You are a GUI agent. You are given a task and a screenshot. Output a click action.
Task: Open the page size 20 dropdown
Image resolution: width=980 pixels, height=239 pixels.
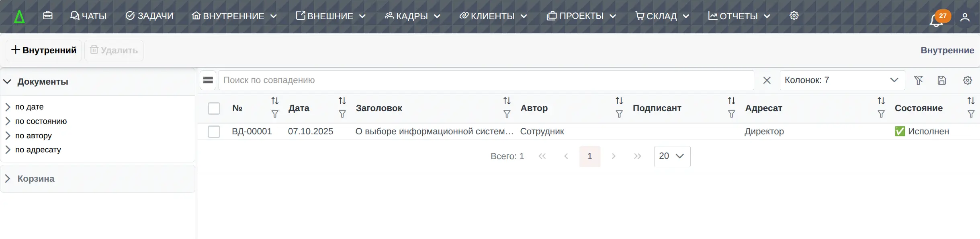tap(672, 156)
